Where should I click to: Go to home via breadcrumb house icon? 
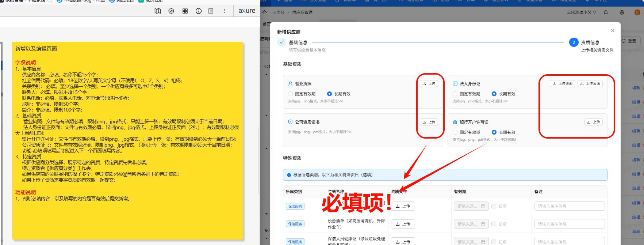[x=265, y=12]
